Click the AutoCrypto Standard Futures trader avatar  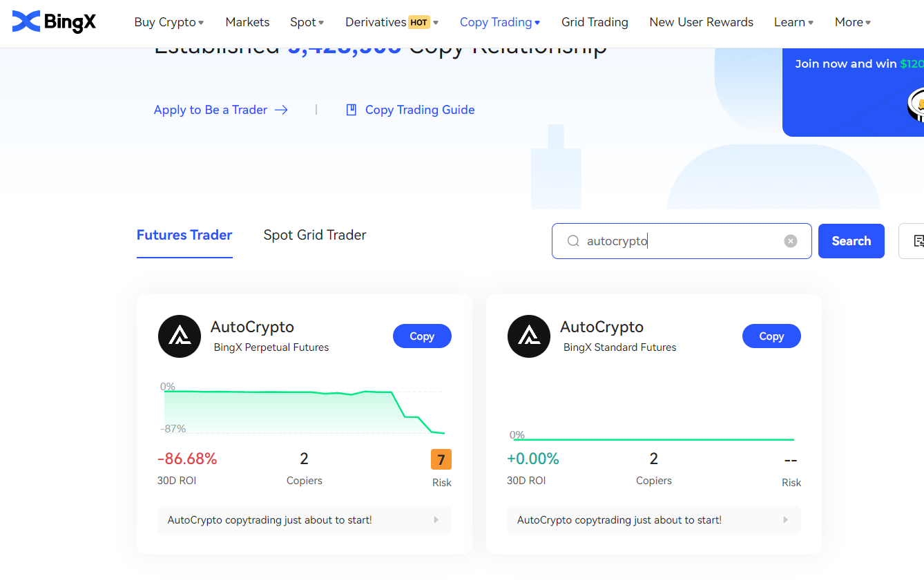[529, 336]
